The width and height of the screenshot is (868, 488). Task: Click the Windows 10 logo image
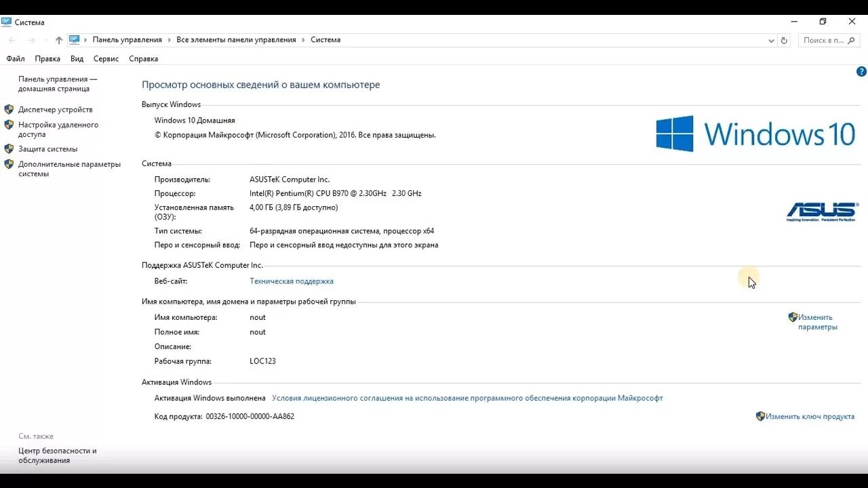coord(755,134)
